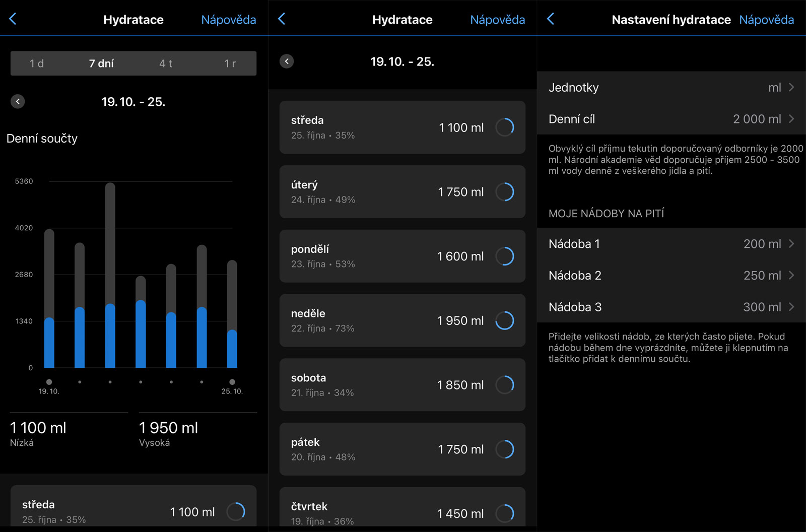Screen dimensions: 806x532
Task: Switch to the 1 r time range
Action: pyautogui.click(x=230, y=63)
